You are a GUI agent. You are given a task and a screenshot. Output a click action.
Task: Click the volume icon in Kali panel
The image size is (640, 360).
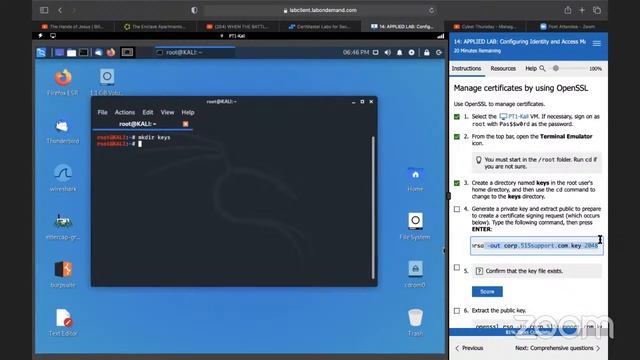[x=387, y=52]
